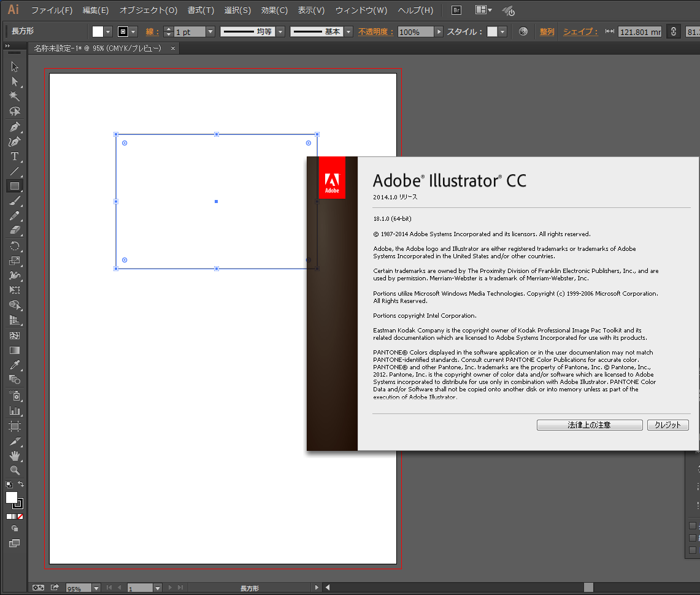Screen dimensions: 700x595
Task: Select the Eyedropper tool
Action: click(14, 365)
